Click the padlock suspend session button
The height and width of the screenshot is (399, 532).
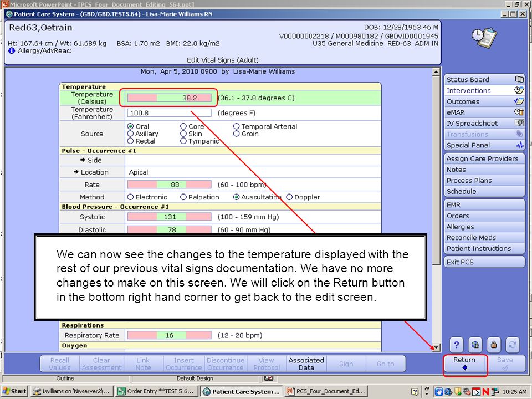pyautogui.click(x=494, y=345)
